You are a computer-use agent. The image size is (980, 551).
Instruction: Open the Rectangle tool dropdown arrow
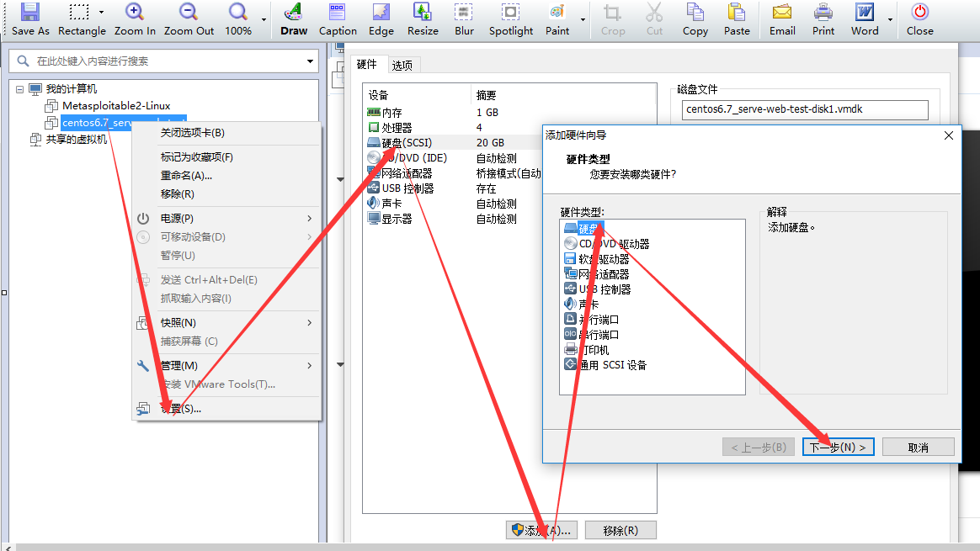(x=101, y=13)
